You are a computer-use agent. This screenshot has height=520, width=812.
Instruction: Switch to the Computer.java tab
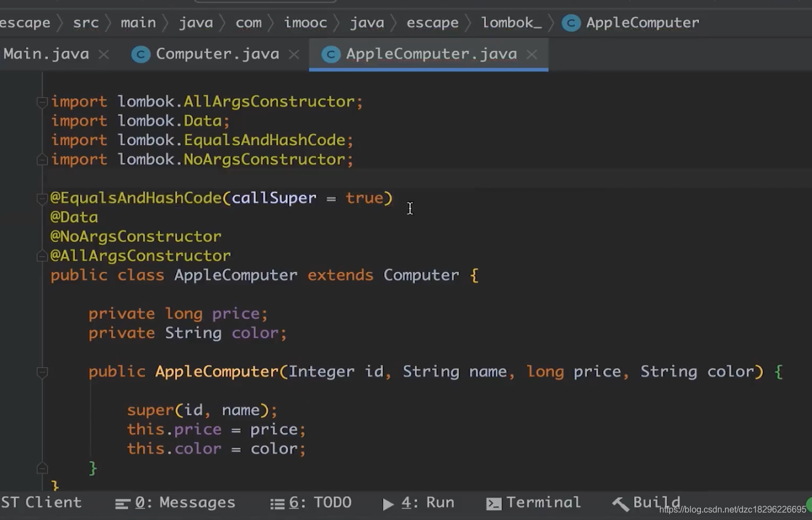tap(217, 54)
